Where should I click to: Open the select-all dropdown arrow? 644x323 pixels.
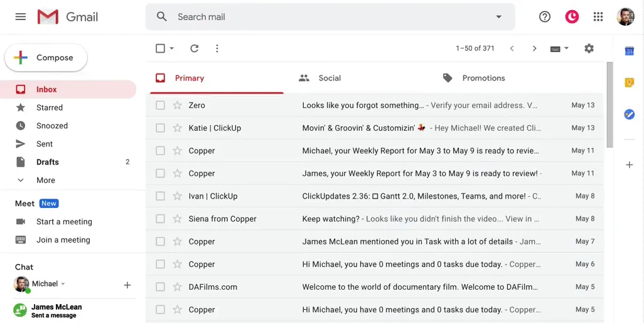(172, 48)
